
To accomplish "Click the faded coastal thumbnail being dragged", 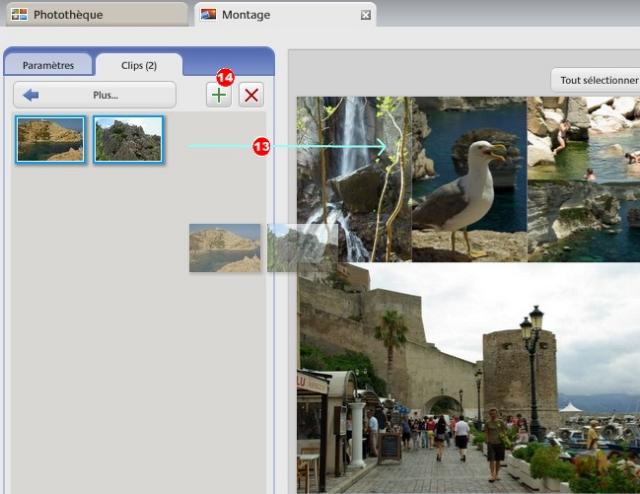I will coord(224,247).
